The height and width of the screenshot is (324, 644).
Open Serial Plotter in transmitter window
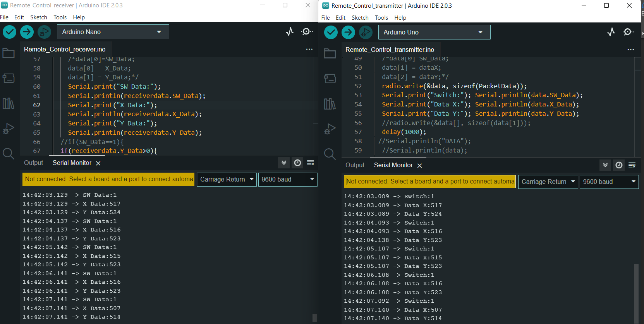(x=611, y=32)
